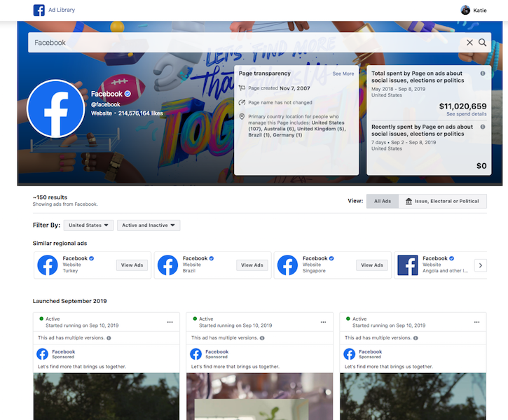Click multiple versions info icon on second ad
This screenshot has width=508, height=420.
pos(262,338)
